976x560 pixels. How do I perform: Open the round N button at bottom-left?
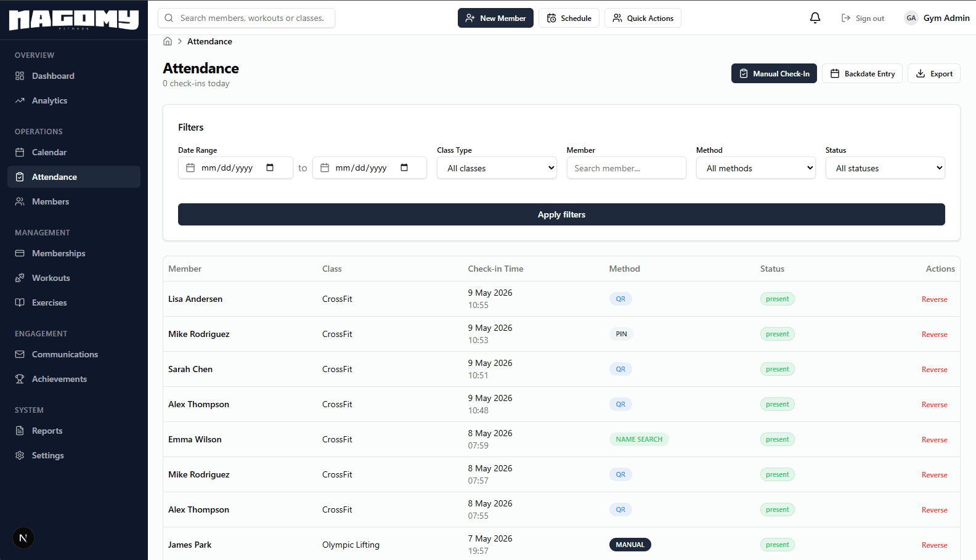(x=23, y=538)
